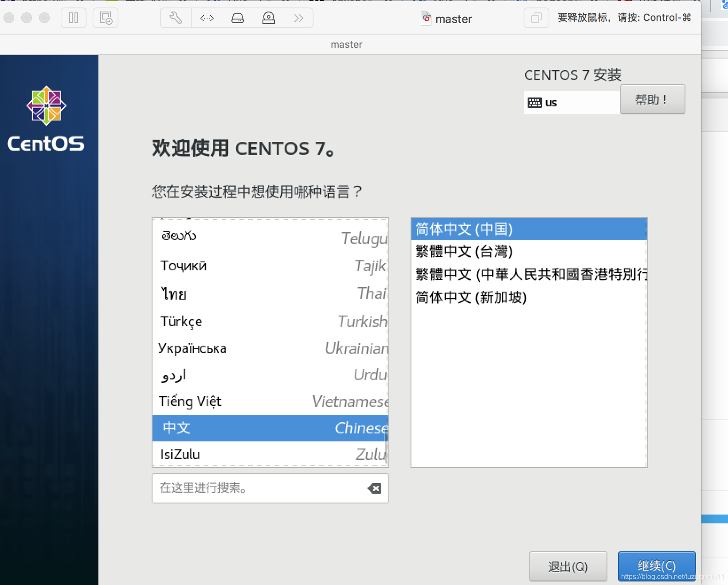
Task: Expand more toolbar items chevron
Action: coord(299,18)
